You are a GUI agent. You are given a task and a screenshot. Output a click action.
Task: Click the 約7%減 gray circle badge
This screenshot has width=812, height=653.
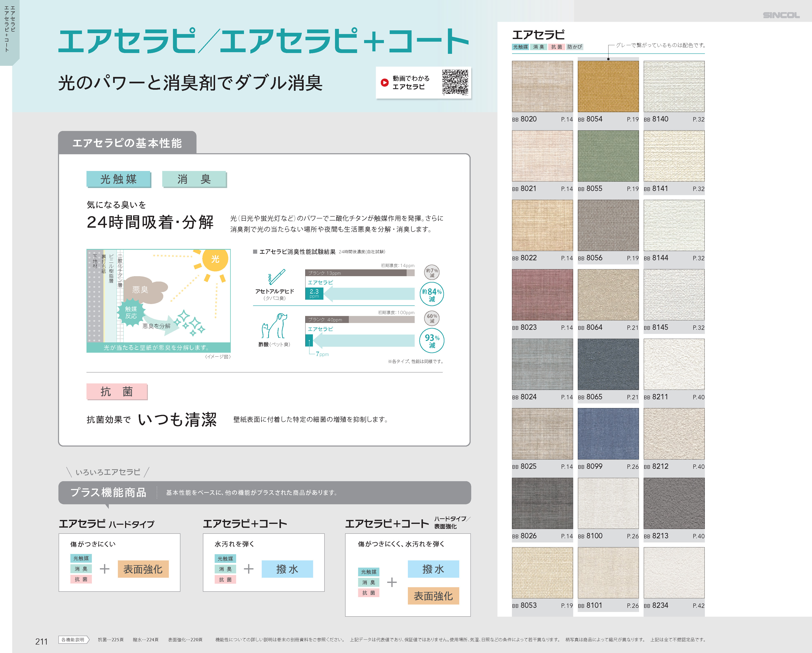click(x=432, y=272)
